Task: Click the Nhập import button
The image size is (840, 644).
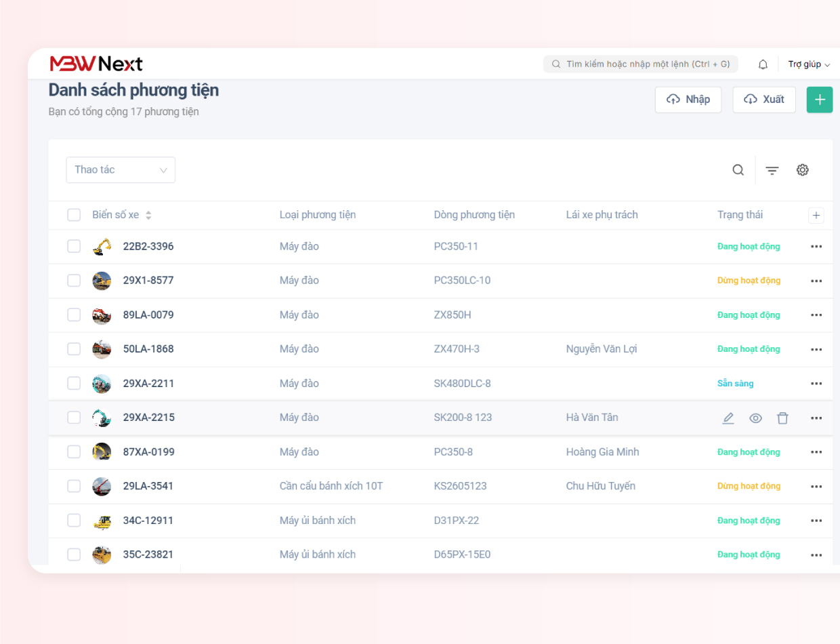Action: [x=688, y=100]
